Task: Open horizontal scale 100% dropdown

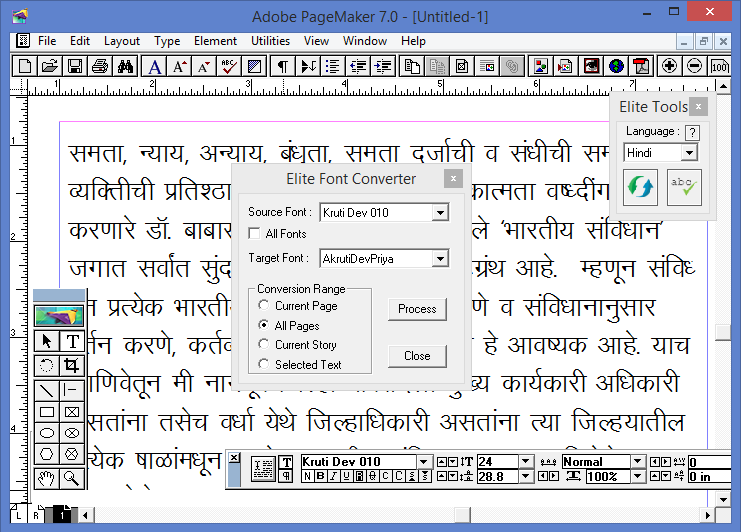Action: tap(638, 476)
